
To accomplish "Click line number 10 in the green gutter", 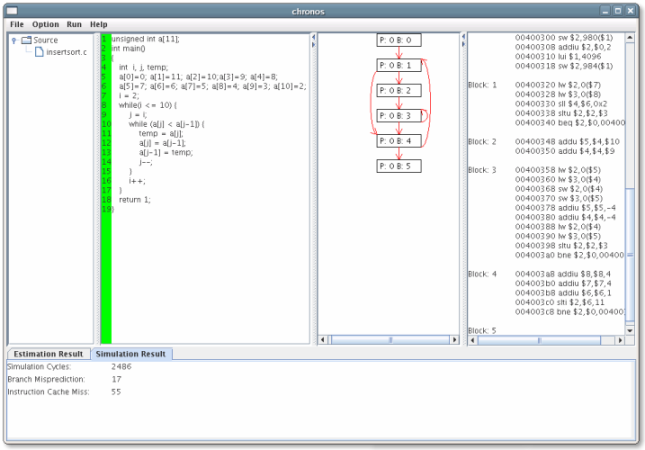I will pos(106,124).
